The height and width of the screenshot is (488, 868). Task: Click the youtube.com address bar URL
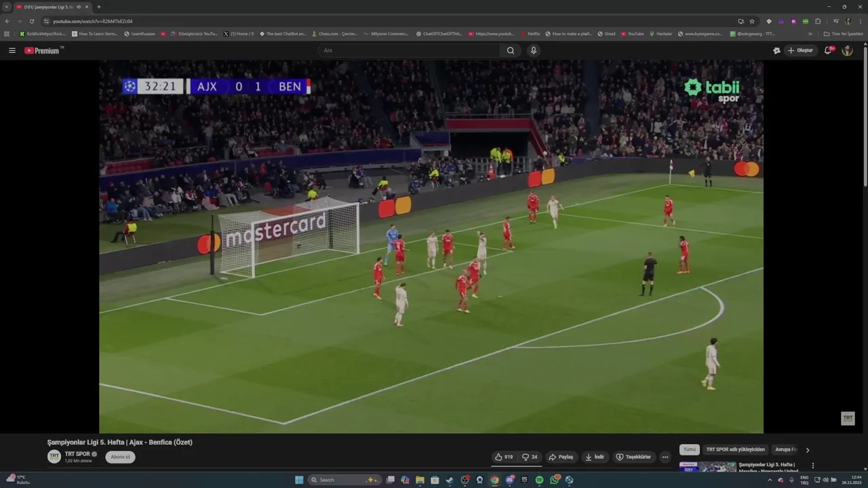pos(93,21)
